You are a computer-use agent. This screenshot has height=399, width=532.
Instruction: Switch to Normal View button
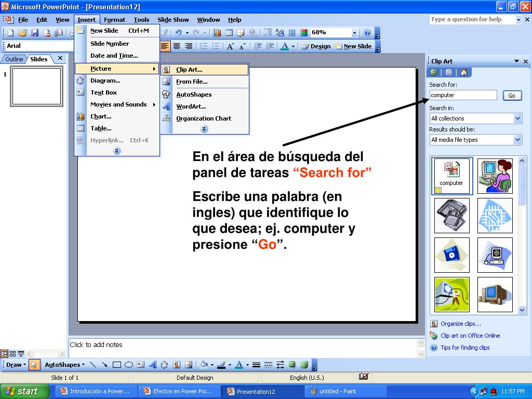pos(4,354)
